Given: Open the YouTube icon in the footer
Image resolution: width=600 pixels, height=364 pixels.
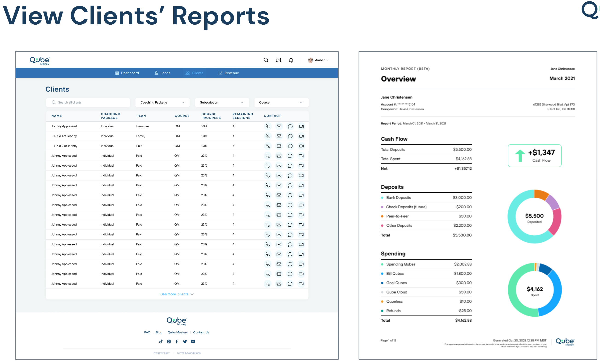Looking at the screenshot, I should pos(193,341).
